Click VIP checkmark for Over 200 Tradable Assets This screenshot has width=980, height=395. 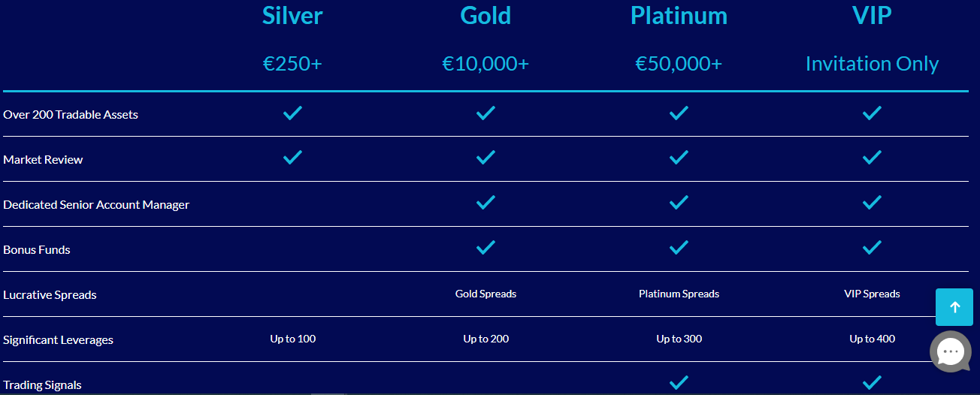[872, 113]
